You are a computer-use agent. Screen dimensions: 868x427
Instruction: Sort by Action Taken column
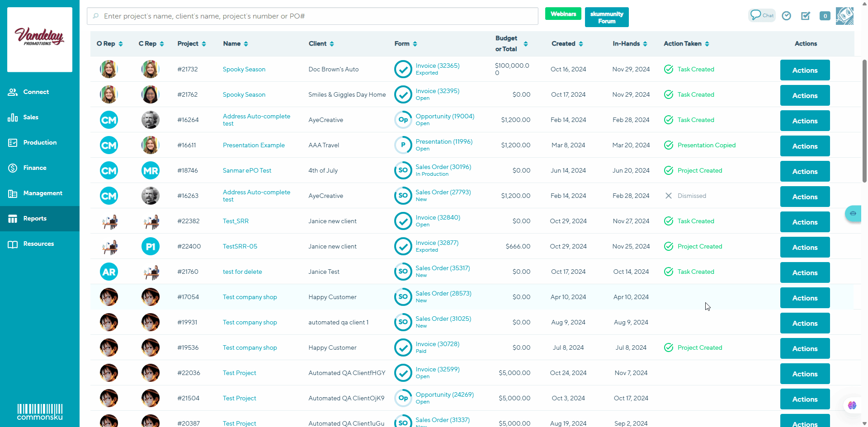point(686,44)
